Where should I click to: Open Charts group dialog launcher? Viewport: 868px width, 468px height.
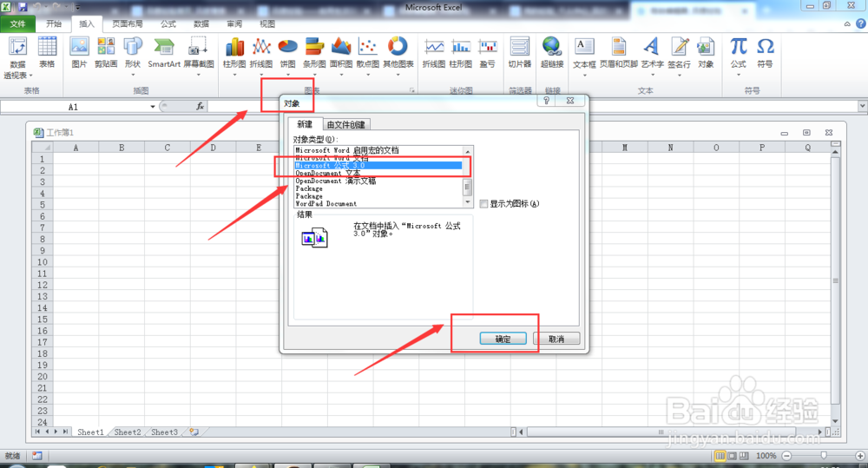(411, 90)
